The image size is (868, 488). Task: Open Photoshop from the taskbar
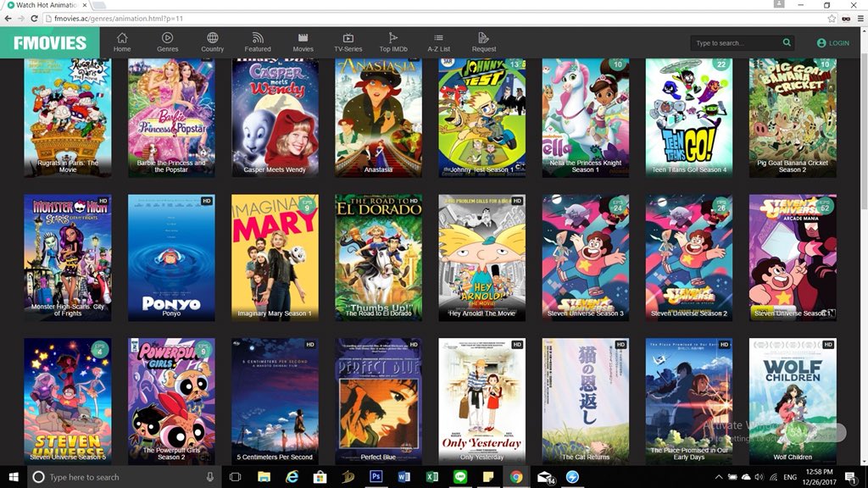click(x=376, y=476)
